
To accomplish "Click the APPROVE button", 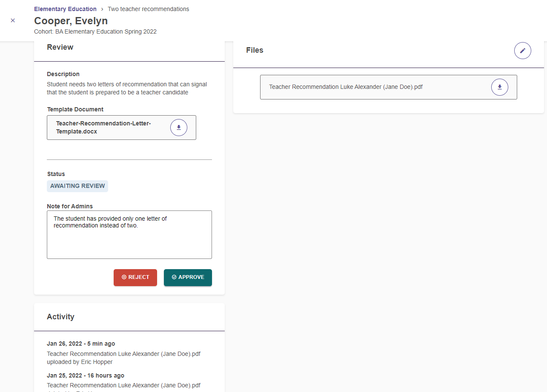I will (x=188, y=277).
